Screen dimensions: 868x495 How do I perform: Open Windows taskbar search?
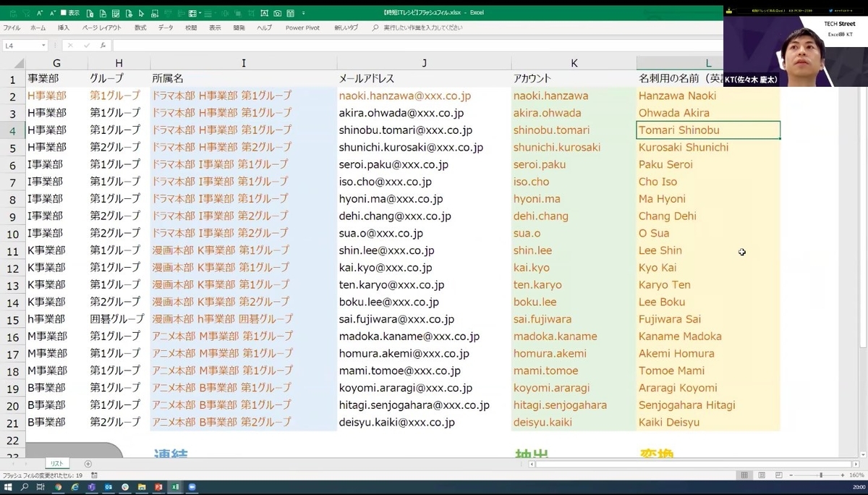click(24, 488)
